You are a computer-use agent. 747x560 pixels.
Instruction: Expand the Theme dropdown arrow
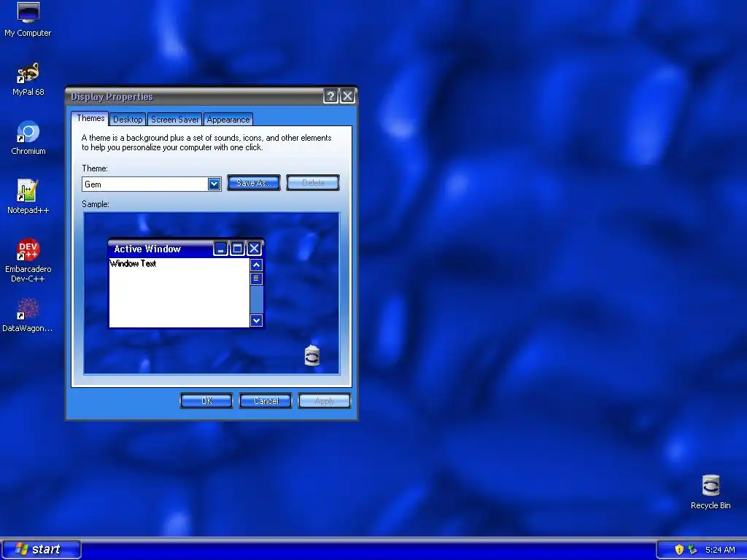pos(214,184)
